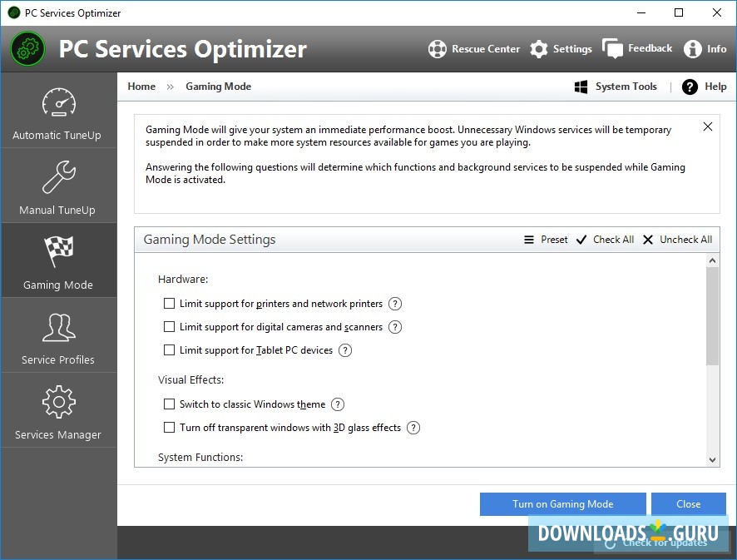Click the Visual Effects: section heading
This screenshot has height=560, width=737.
tap(190, 380)
